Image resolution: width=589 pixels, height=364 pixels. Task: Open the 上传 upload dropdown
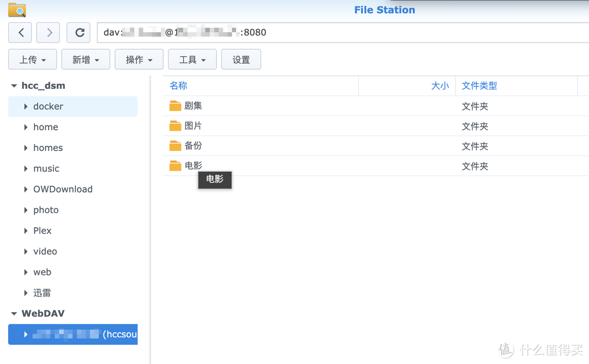coord(32,59)
